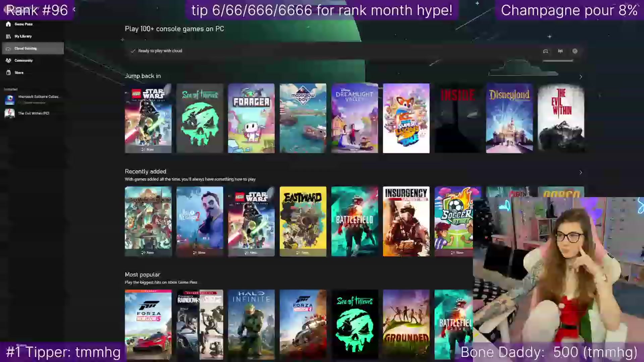Open the Moonglow Bay game tile

click(303, 118)
